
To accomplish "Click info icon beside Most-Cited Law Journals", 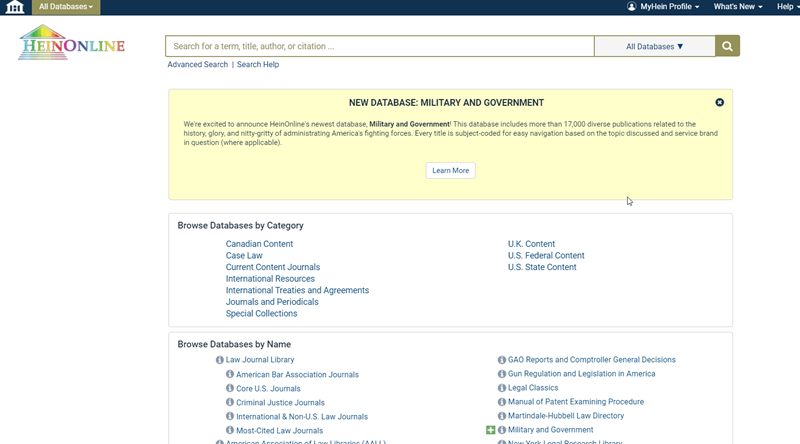I will click(x=230, y=430).
